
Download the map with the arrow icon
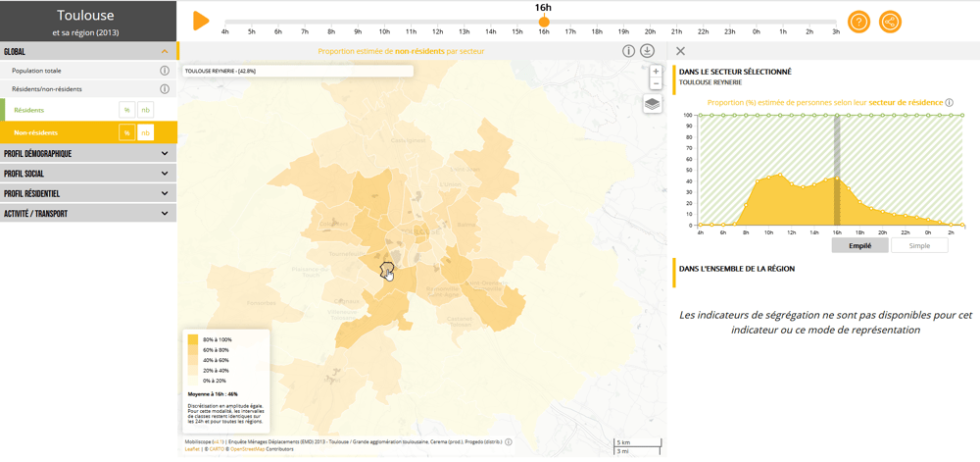pos(648,51)
